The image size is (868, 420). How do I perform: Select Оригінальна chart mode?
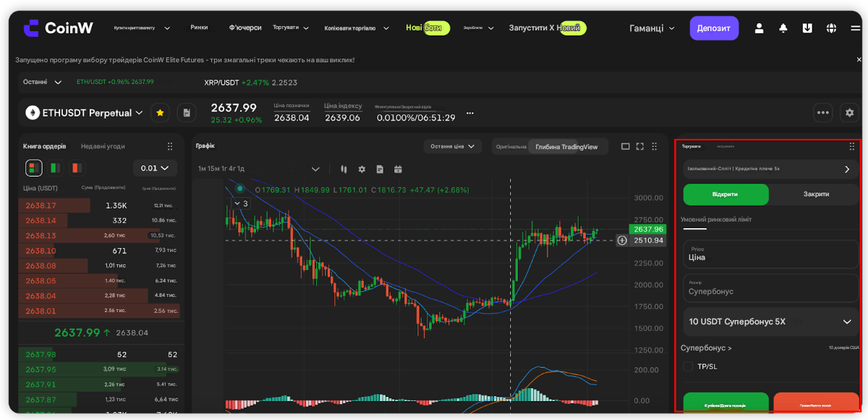(x=511, y=146)
